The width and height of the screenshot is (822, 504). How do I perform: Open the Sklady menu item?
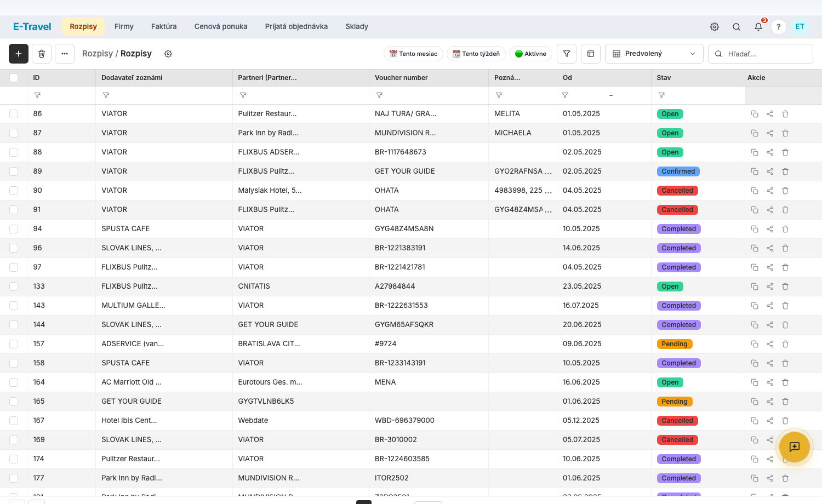pos(357,26)
